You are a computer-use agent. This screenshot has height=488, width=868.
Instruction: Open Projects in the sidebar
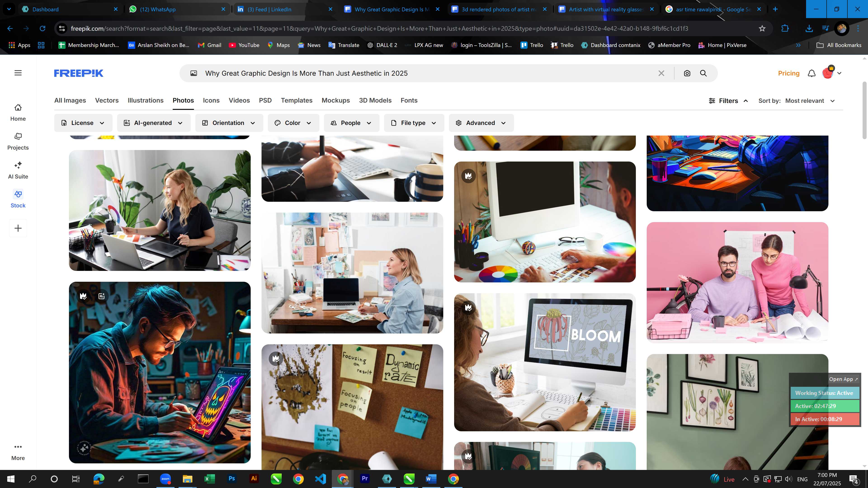point(18,141)
